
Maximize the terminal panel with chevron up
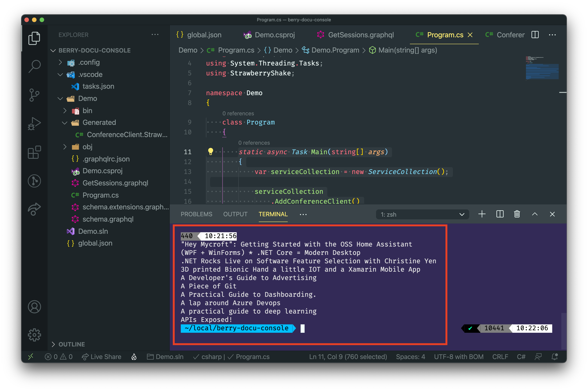click(x=535, y=214)
